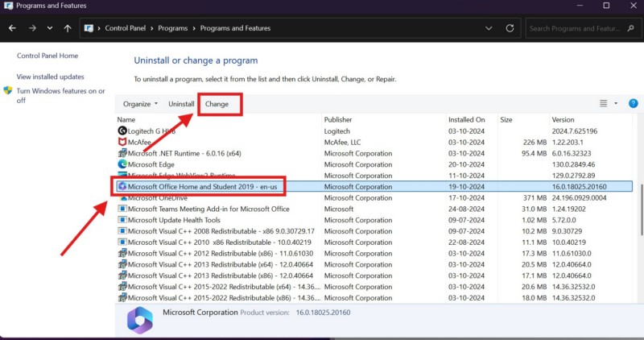Open the Help question mark icon
Viewport: 644px width, 340px height.
click(x=633, y=103)
